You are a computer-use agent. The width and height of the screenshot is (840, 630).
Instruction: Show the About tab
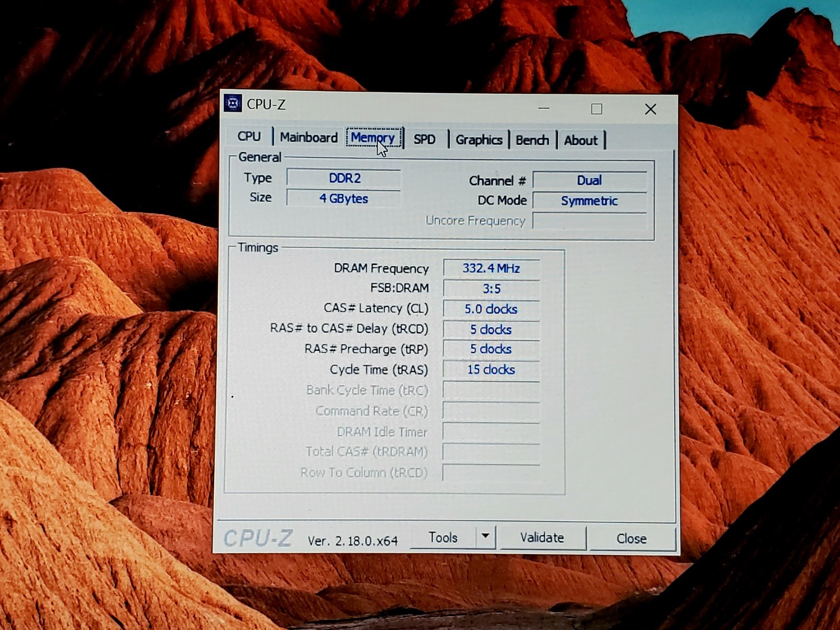(x=581, y=141)
